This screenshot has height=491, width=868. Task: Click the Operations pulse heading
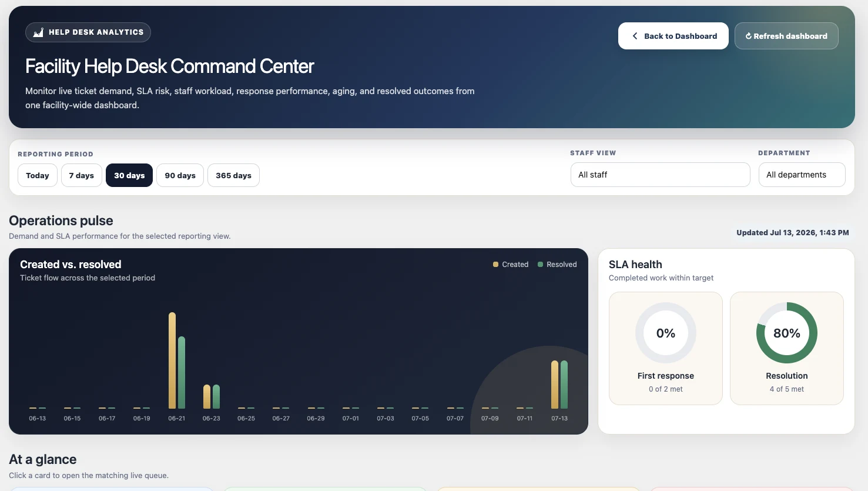pyautogui.click(x=61, y=221)
